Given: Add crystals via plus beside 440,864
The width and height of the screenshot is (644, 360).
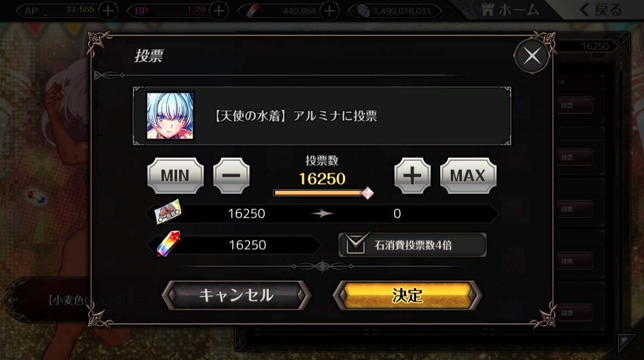Looking at the screenshot, I should [x=329, y=11].
